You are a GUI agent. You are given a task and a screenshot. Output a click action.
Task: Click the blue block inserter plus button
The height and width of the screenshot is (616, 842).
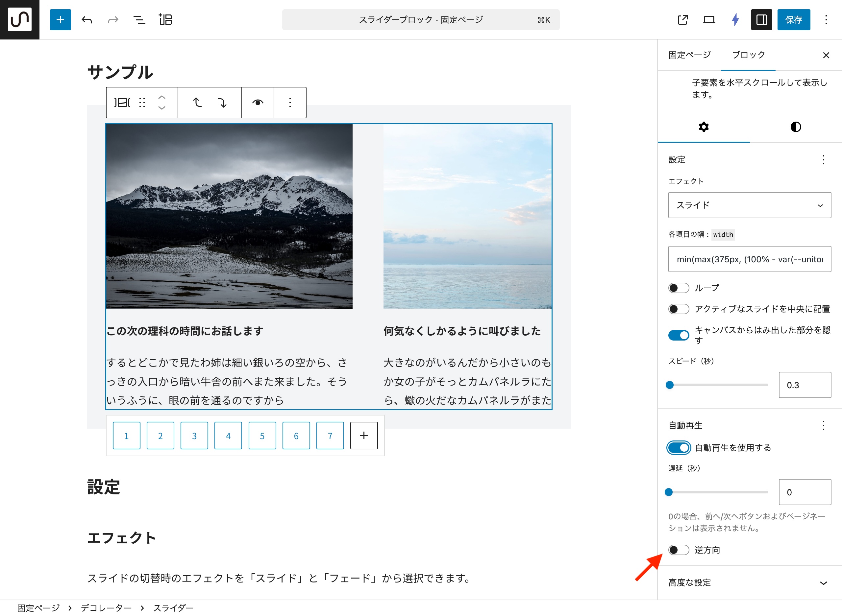click(x=60, y=20)
